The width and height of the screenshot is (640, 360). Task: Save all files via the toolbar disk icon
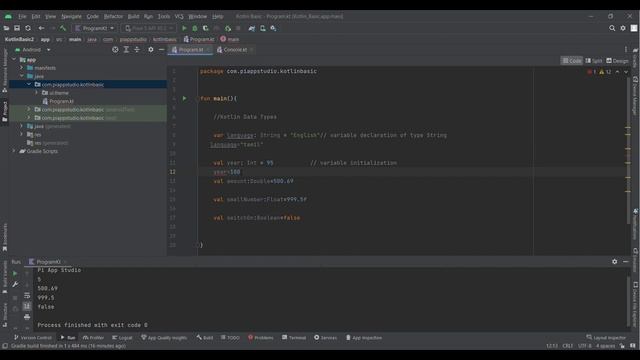click(x=17, y=28)
